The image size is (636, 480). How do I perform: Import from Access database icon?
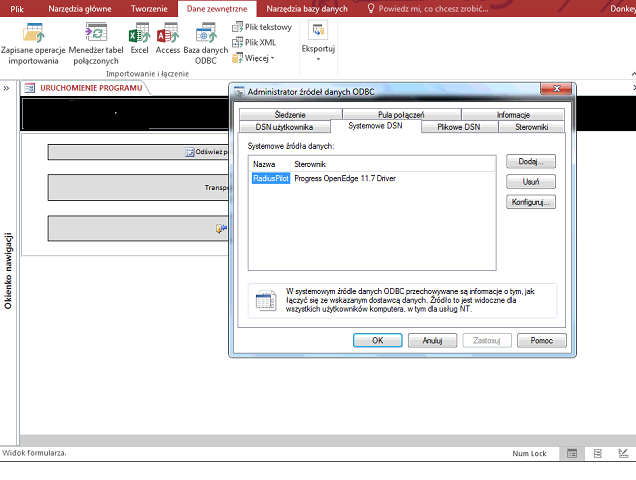168,38
